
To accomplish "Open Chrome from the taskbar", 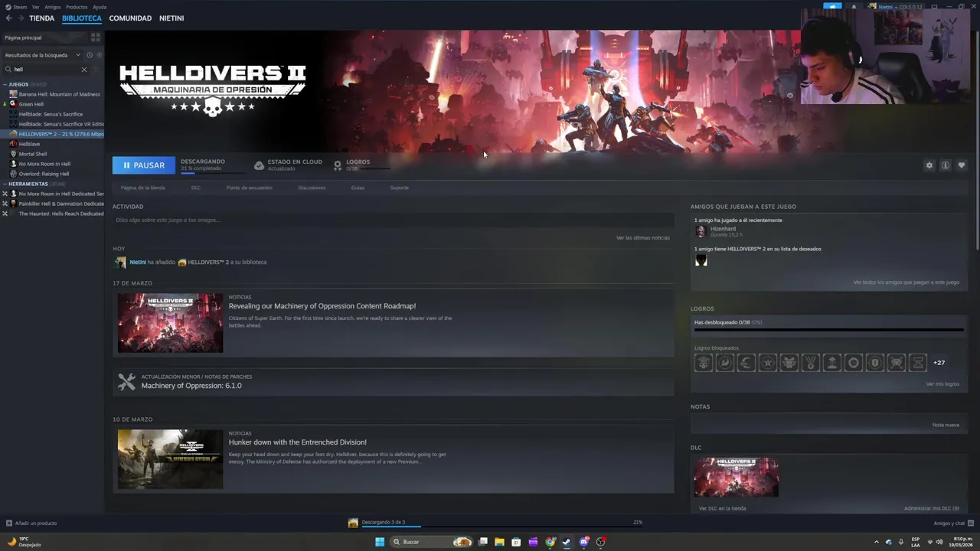I will (550, 542).
